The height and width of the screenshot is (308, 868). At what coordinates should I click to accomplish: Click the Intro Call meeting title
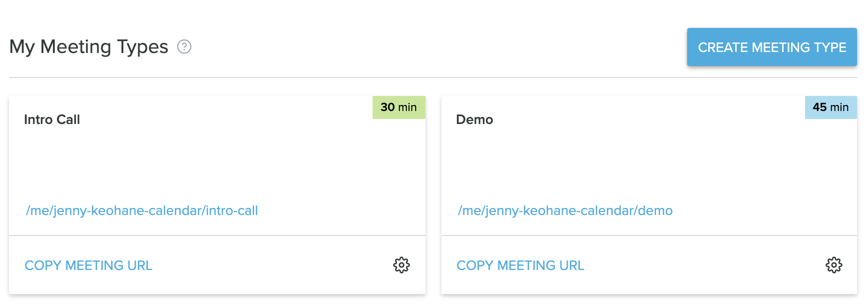pyautogui.click(x=52, y=119)
